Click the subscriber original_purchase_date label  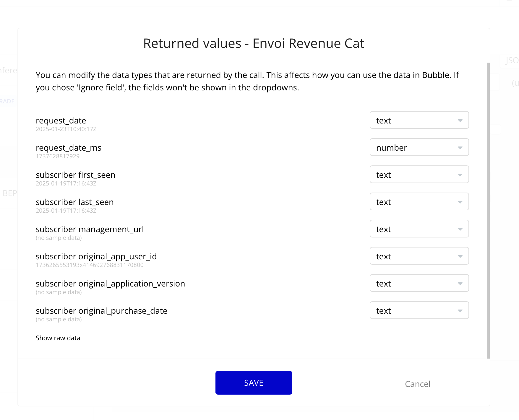point(101,311)
